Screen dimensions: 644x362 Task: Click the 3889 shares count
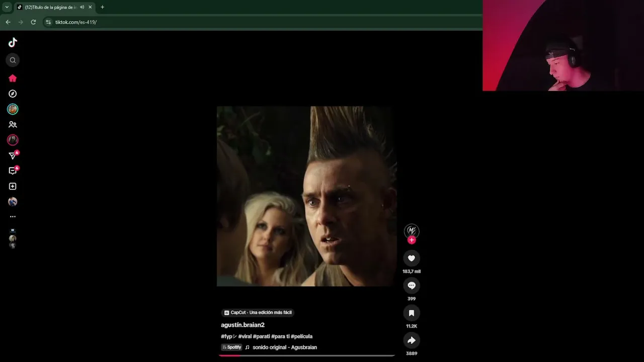tap(412, 353)
